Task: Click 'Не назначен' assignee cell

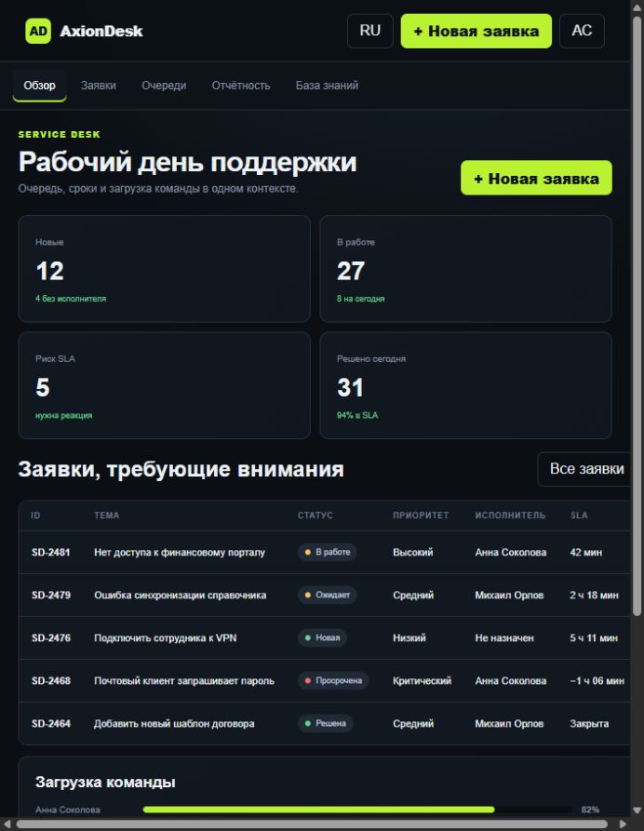Action: click(x=504, y=638)
